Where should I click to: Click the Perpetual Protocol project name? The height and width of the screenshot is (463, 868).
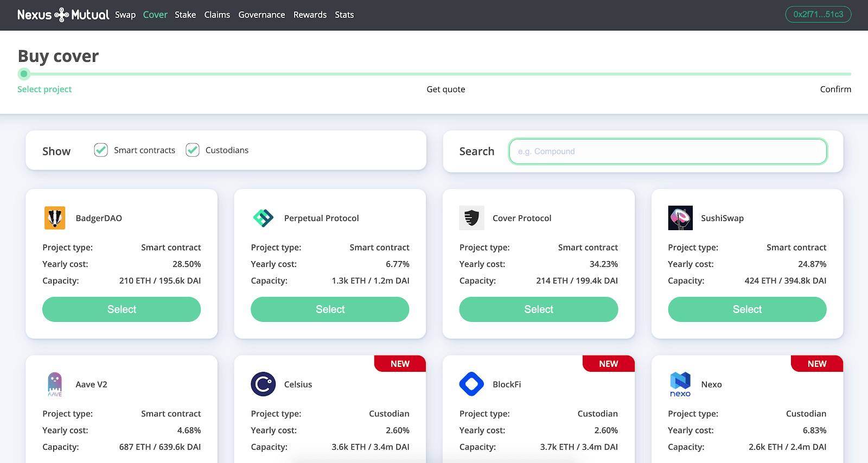(322, 218)
